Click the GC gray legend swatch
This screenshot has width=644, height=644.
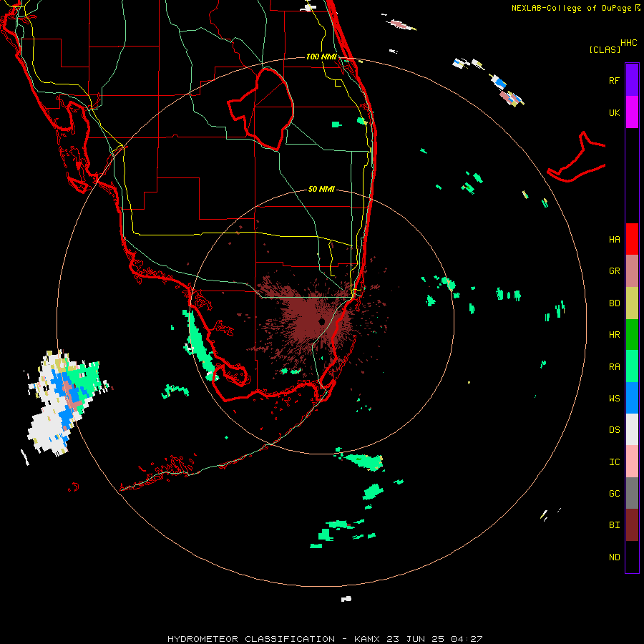coord(632,493)
